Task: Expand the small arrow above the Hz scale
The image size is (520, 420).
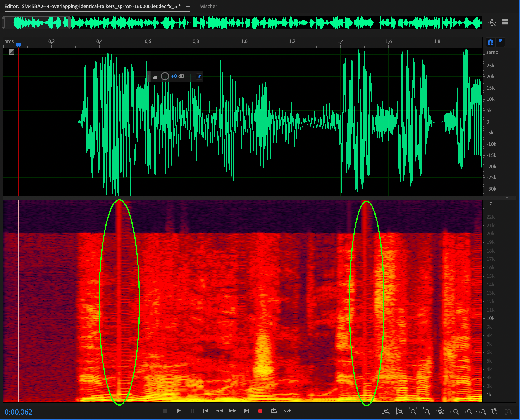Action: point(507,198)
